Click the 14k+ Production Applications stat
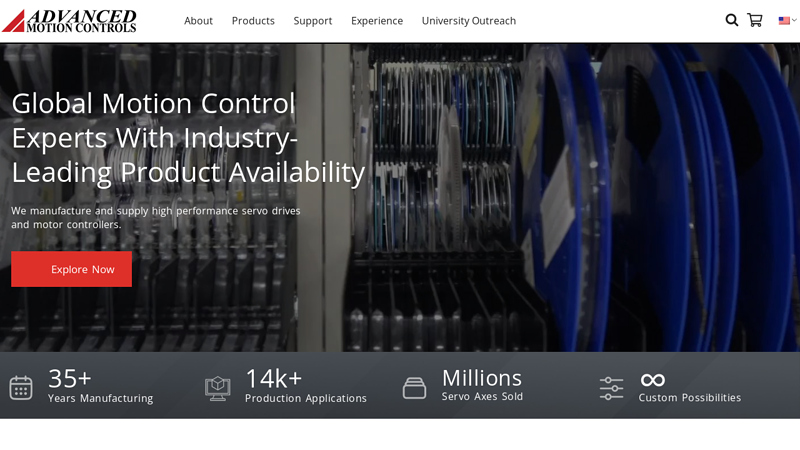 click(306, 386)
